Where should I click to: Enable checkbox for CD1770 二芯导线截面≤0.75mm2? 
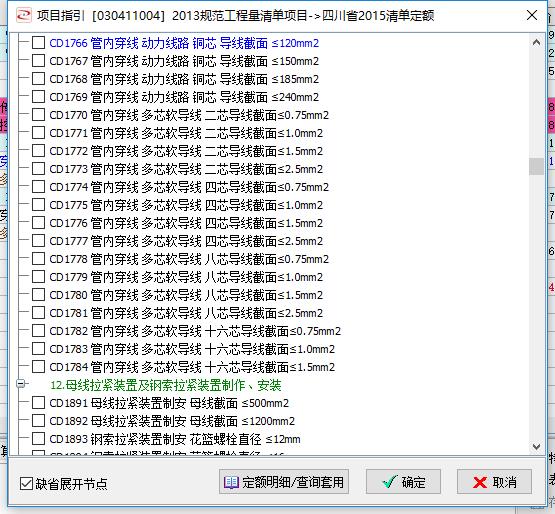point(38,114)
